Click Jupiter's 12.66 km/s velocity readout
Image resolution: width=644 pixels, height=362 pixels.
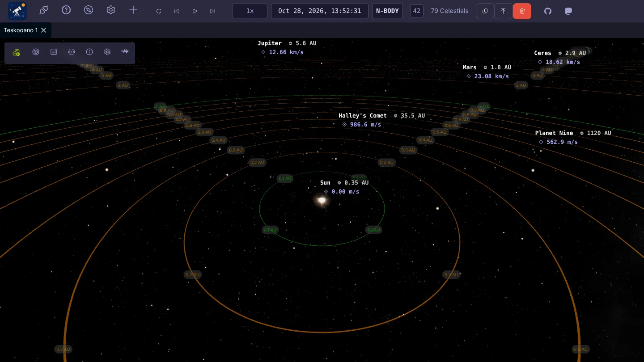tap(286, 52)
